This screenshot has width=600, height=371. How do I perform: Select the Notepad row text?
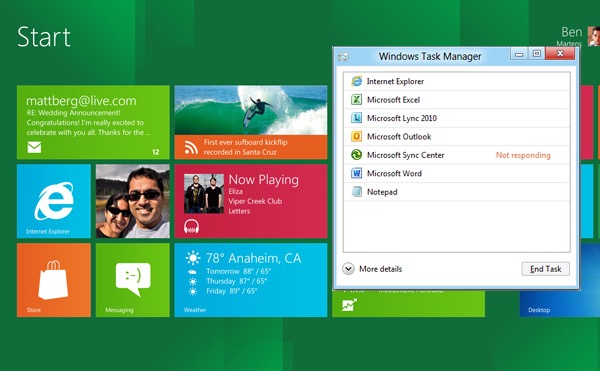382,192
